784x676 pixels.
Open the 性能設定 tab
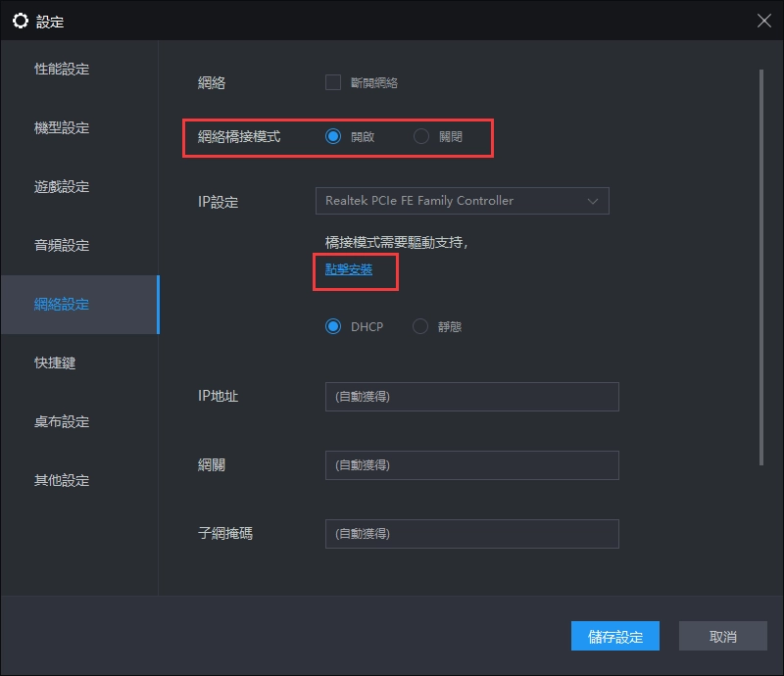[x=62, y=70]
